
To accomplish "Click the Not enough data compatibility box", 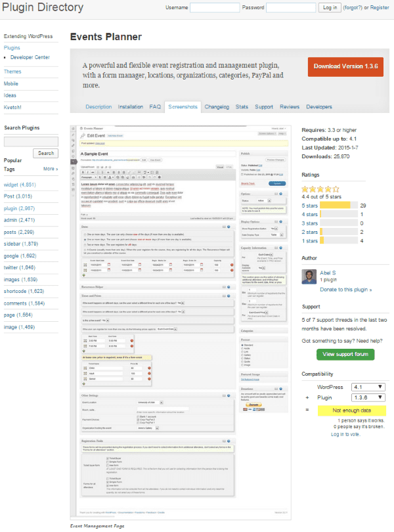I will (x=351, y=410).
